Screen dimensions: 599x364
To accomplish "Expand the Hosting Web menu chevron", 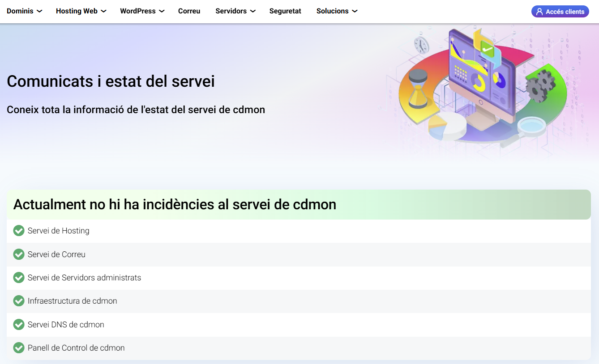I will pyautogui.click(x=103, y=11).
